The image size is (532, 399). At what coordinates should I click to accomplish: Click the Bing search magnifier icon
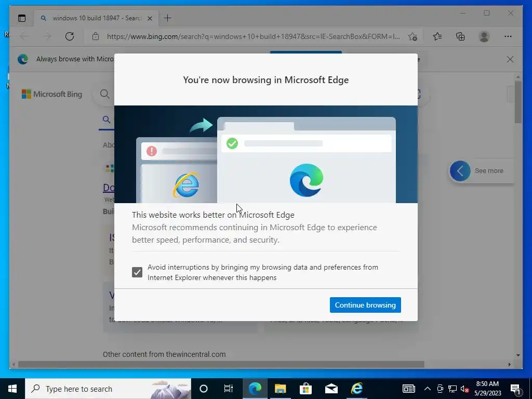[x=105, y=94]
